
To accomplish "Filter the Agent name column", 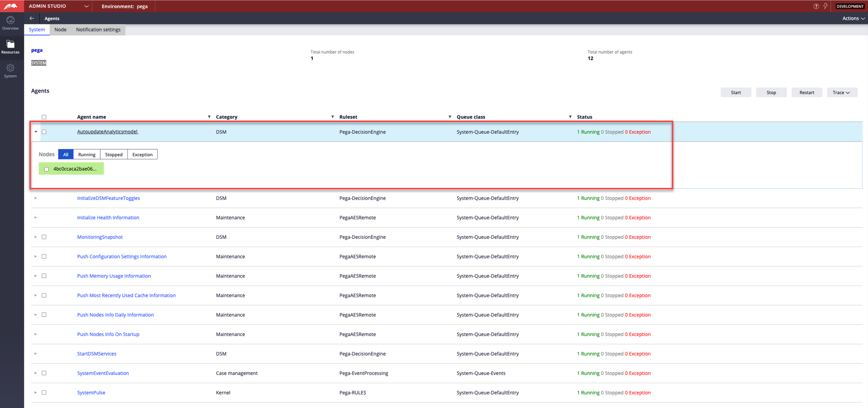I will coord(209,117).
